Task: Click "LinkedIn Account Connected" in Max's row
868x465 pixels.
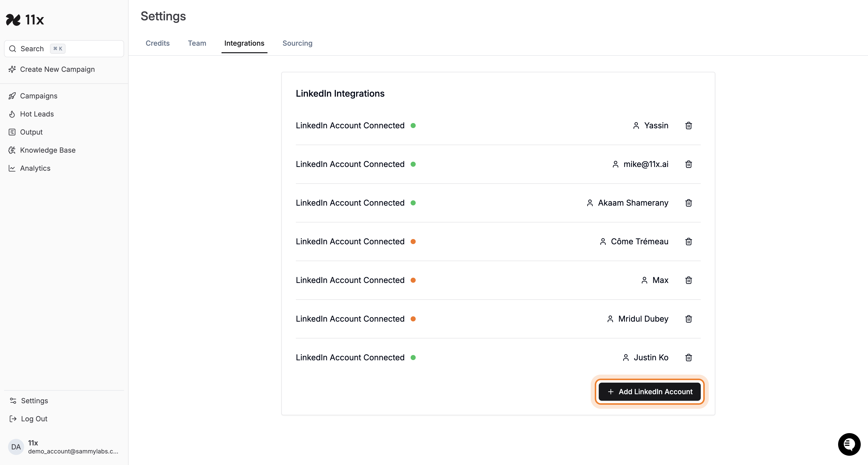Action: pos(350,280)
